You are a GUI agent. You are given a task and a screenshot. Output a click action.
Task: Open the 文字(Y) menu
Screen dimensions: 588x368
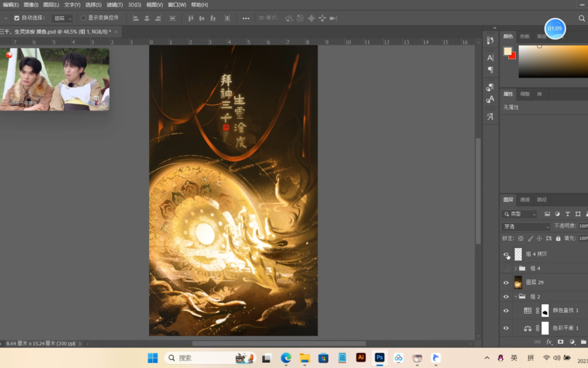(x=72, y=5)
